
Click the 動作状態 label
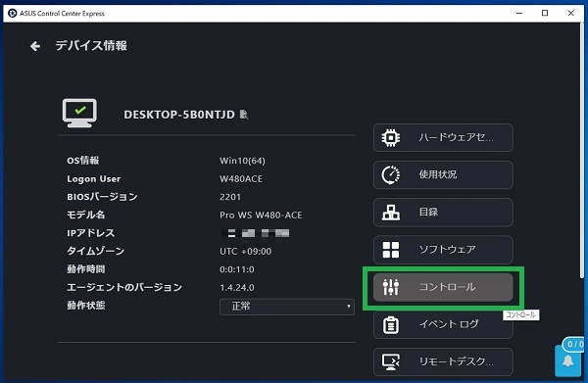[86, 306]
